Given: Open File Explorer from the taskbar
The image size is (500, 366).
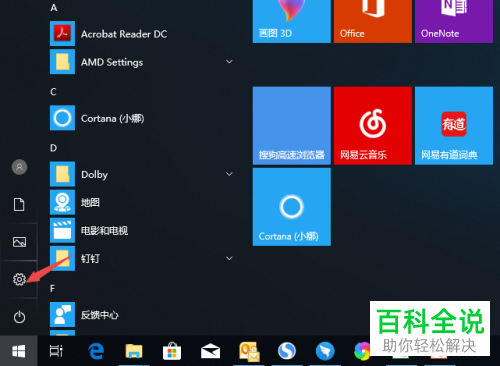Looking at the screenshot, I should tap(134, 351).
